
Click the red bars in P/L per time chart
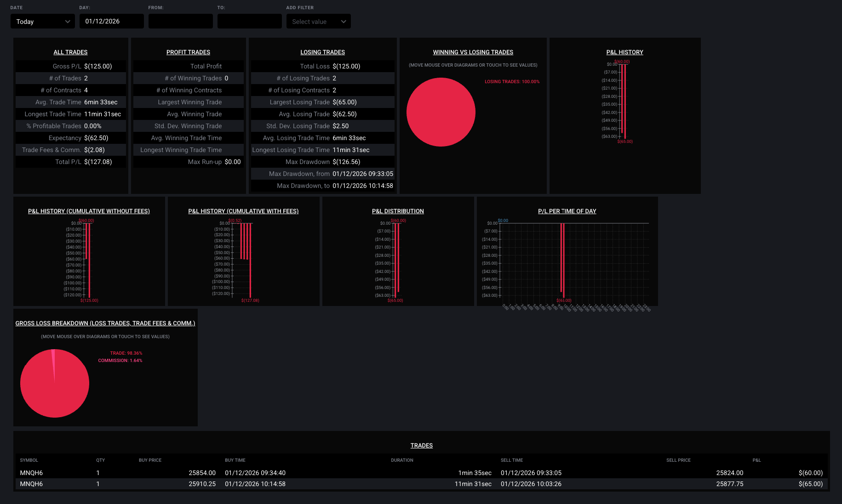(x=562, y=260)
